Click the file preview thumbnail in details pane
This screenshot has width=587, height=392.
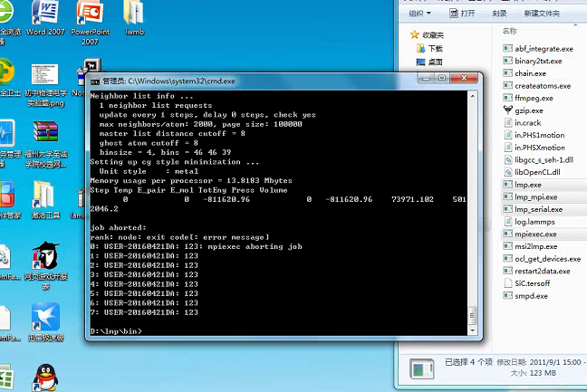(x=422, y=368)
